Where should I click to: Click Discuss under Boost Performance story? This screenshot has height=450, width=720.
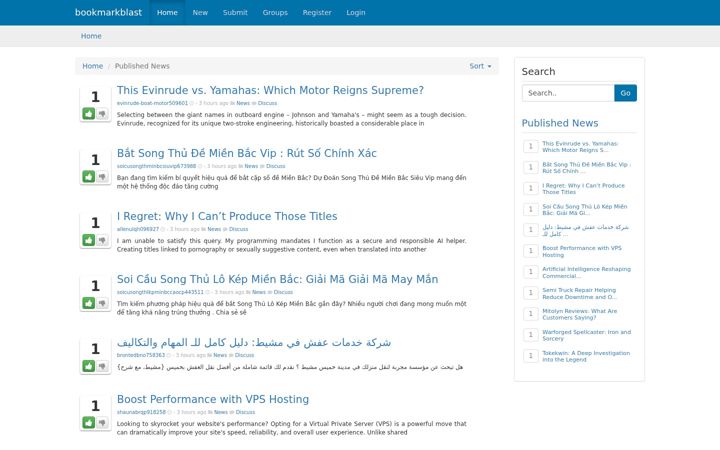[x=245, y=412]
